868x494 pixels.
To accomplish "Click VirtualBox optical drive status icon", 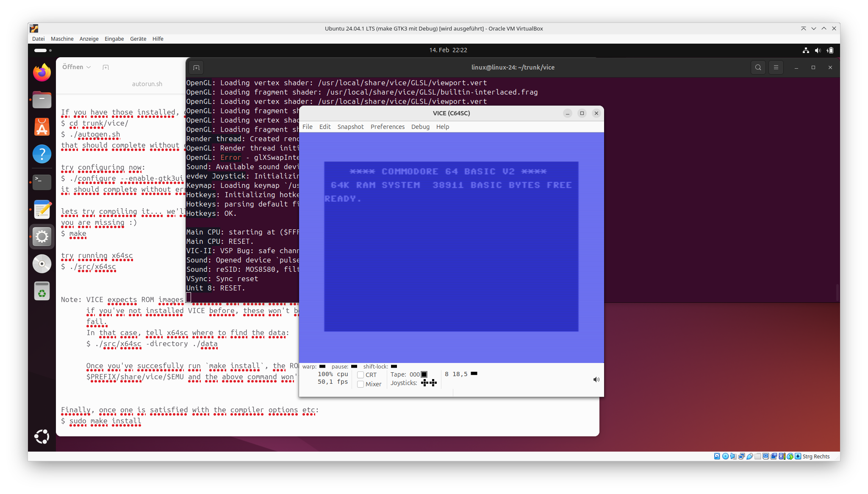I will (x=725, y=456).
